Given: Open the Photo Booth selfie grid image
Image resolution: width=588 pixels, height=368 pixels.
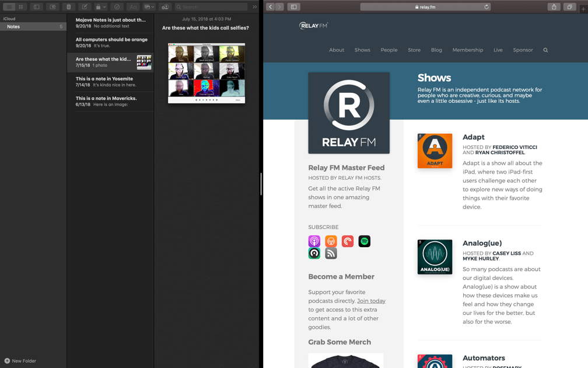Looking at the screenshot, I should (x=206, y=73).
